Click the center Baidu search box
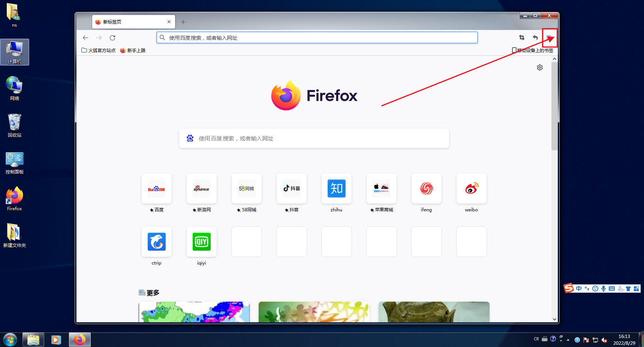The width and height of the screenshot is (644, 347). tap(314, 138)
